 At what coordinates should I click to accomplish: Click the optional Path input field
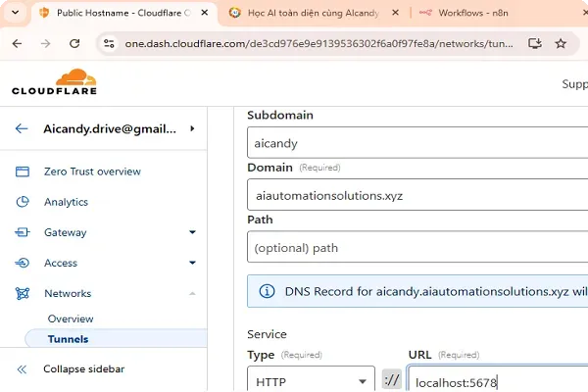[x=417, y=247]
